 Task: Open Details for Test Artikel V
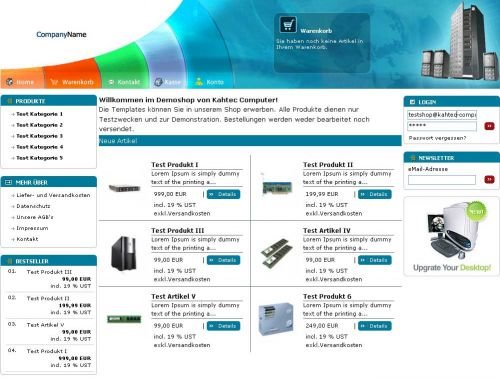point(223,326)
